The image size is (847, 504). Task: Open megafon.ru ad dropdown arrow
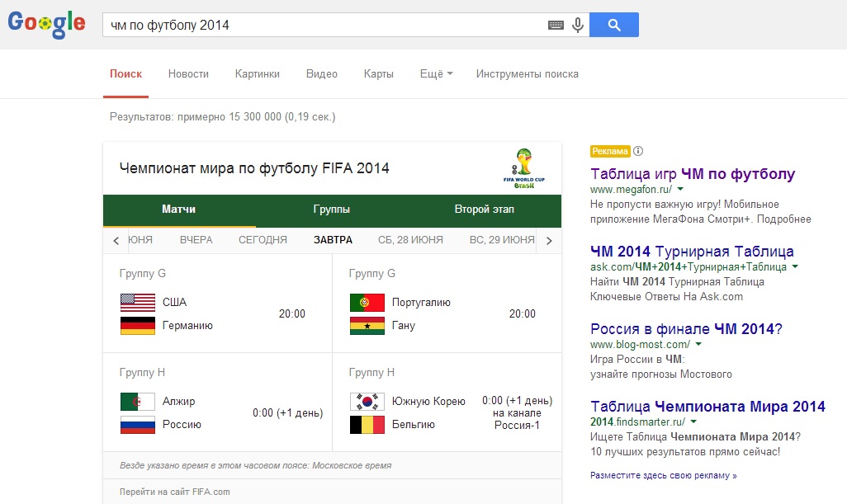coord(679,190)
